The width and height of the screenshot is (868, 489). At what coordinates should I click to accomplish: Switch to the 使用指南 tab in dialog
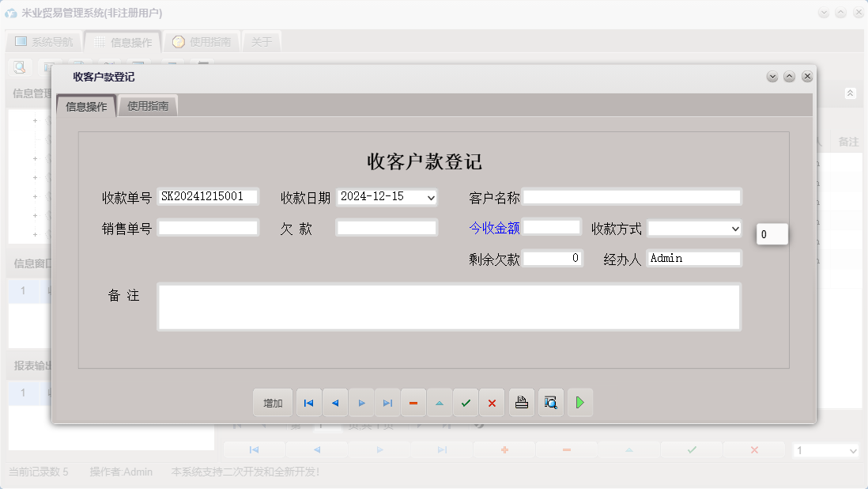[x=148, y=105]
